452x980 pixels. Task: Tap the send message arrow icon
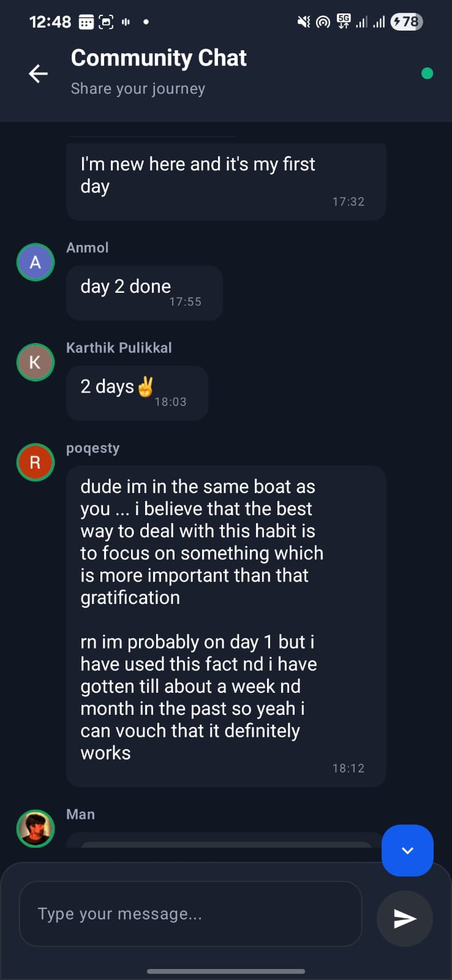tap(405, 918)
